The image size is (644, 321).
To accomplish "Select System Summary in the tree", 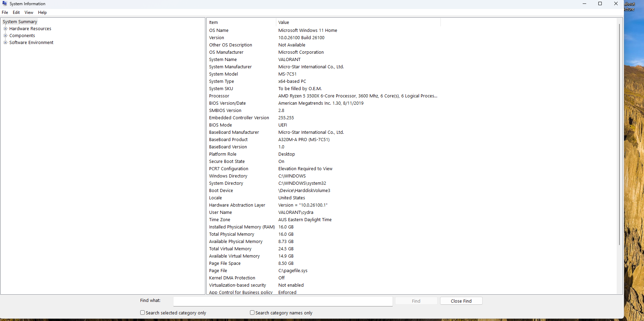I will coord(20,22).
